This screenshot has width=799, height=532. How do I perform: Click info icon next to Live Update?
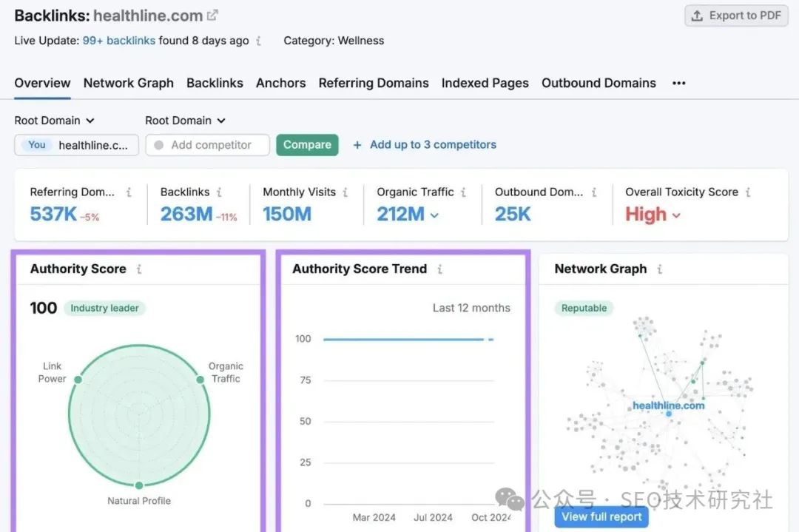[x=259, y=41]
